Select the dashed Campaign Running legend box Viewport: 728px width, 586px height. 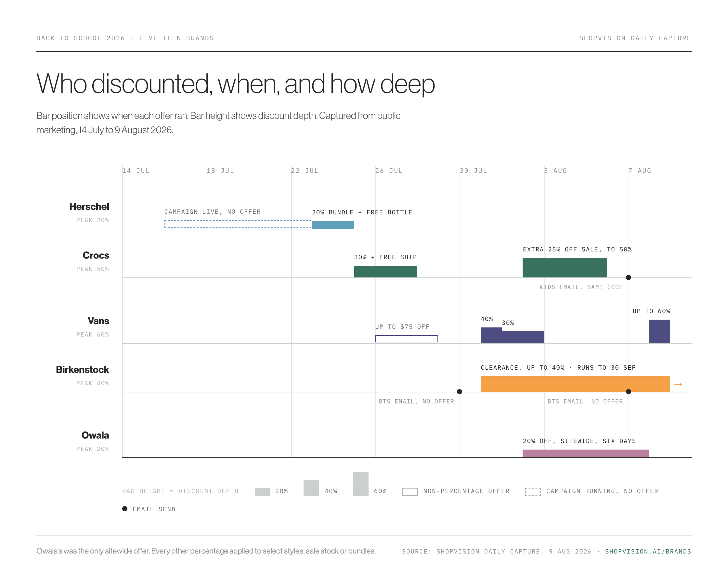533,491
